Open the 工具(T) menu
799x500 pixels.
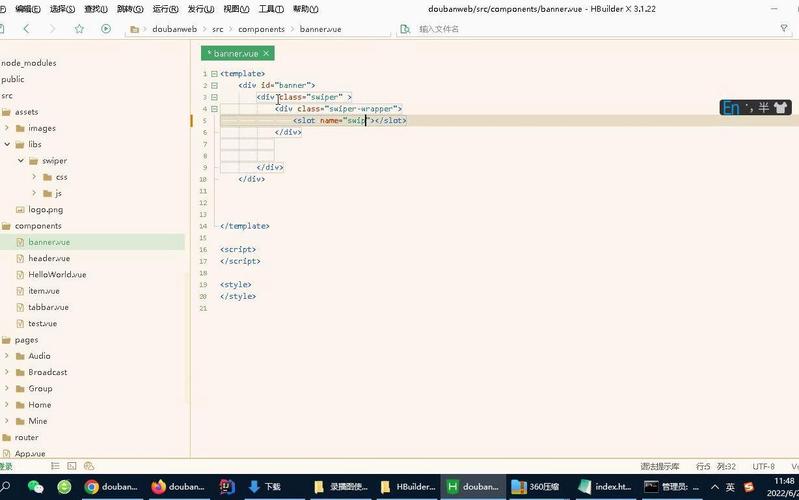(271, 9)
